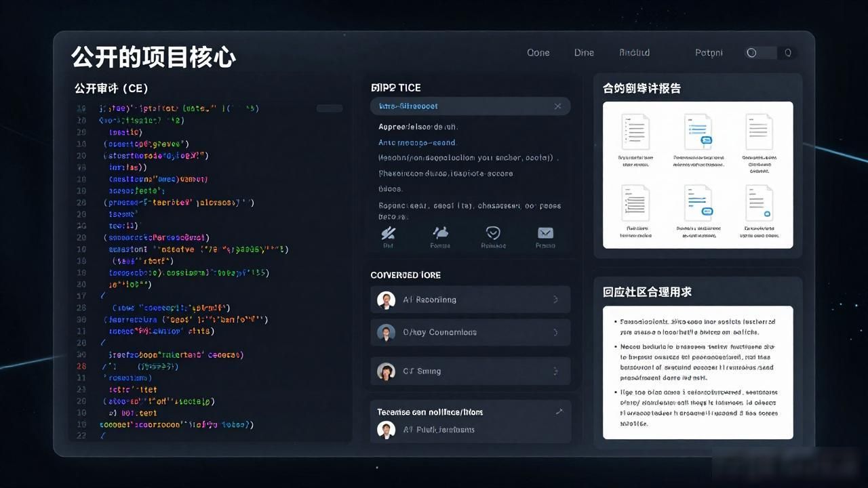The height and width of the screenshot is (488, 868).
Task: Flip the toggle switch in the header
Action: 760,52
